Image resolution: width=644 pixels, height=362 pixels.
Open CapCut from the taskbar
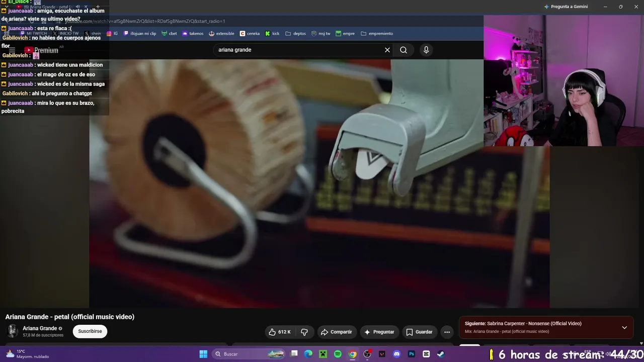(x=426, y=354)
